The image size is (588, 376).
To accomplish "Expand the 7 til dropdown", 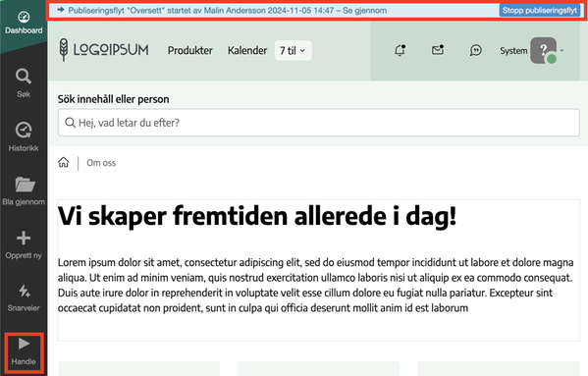I will pyautogui.click(x=293, y=50).
